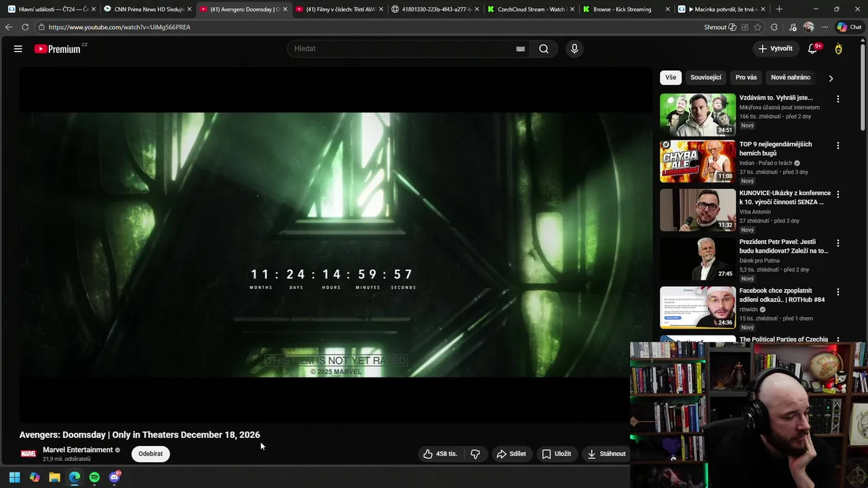Screen dimensions: 868x488
Task: Download the video via Stáhnout
Action: click(606, 454)
